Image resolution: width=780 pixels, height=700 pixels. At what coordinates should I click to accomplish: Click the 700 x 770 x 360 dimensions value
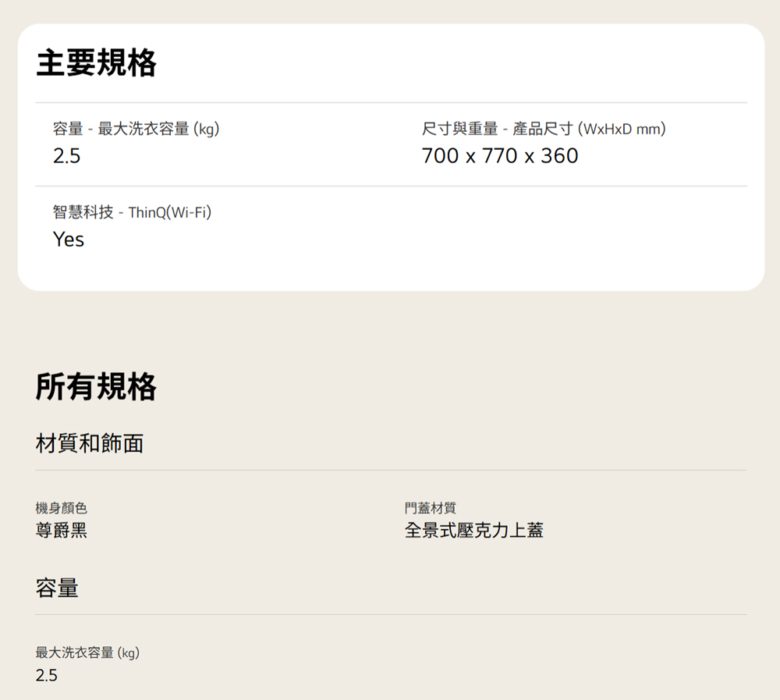[499, 156]
